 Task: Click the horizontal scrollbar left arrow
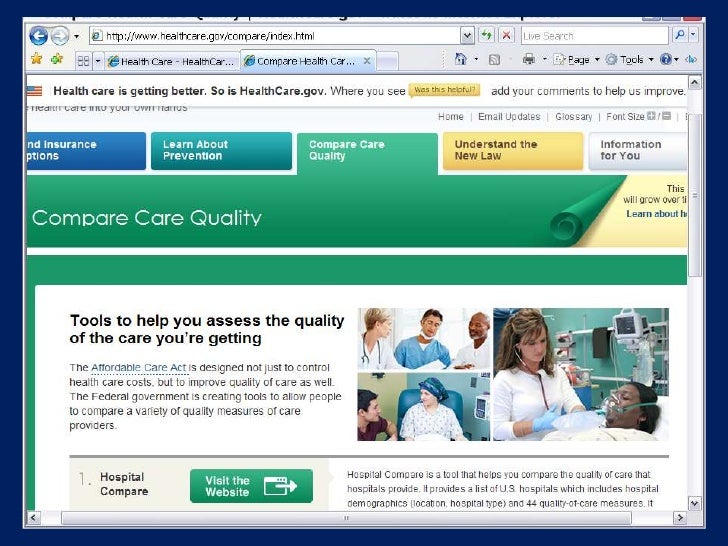click(x=33, y=517)
